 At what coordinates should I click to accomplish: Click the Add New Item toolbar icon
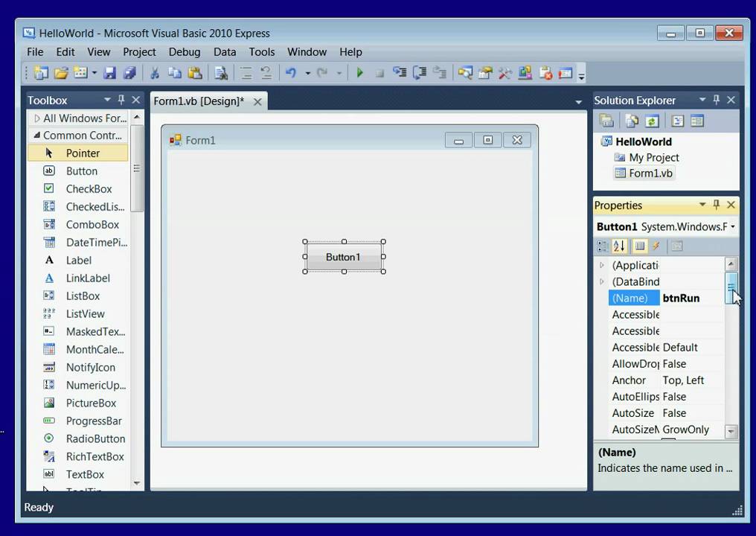pos(80,73)
